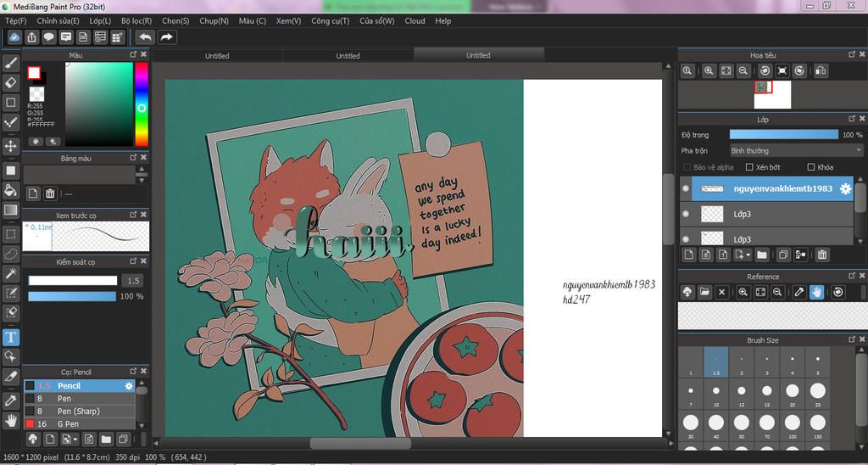
Task: Adjust the Độ trong opacity slider
Action: pyautogui.click(x=784, y=135)
